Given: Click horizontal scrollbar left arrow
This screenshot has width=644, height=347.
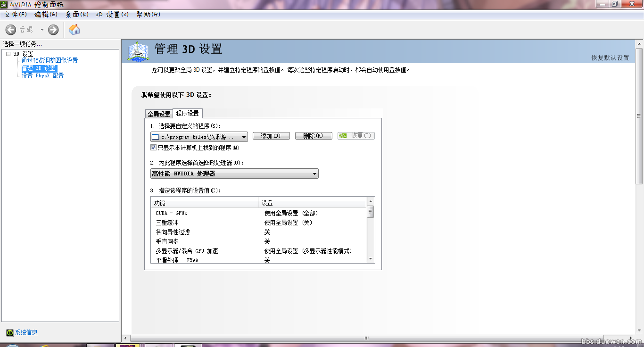Looking at the screenshot, I should pos(125,338).
